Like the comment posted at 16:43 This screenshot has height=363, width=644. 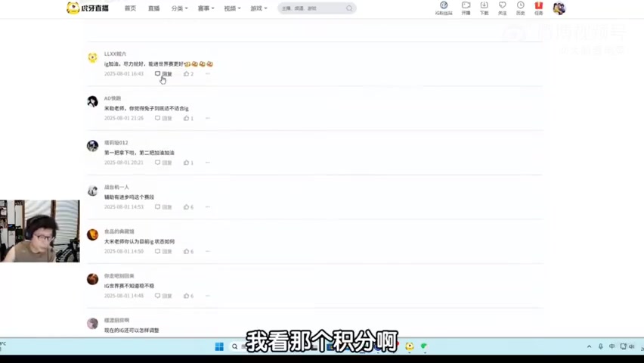coord(188,74)
